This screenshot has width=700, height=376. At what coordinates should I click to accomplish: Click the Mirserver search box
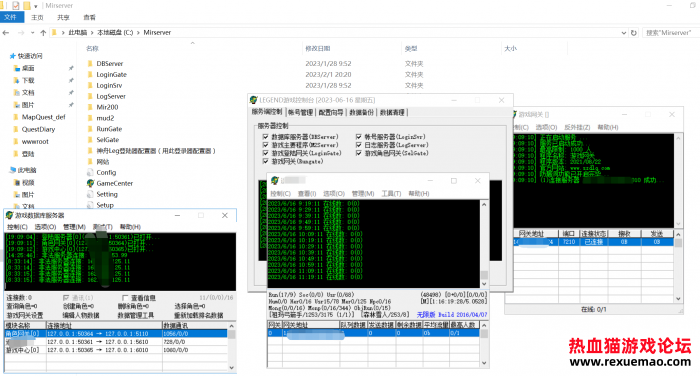pos(670,33)
